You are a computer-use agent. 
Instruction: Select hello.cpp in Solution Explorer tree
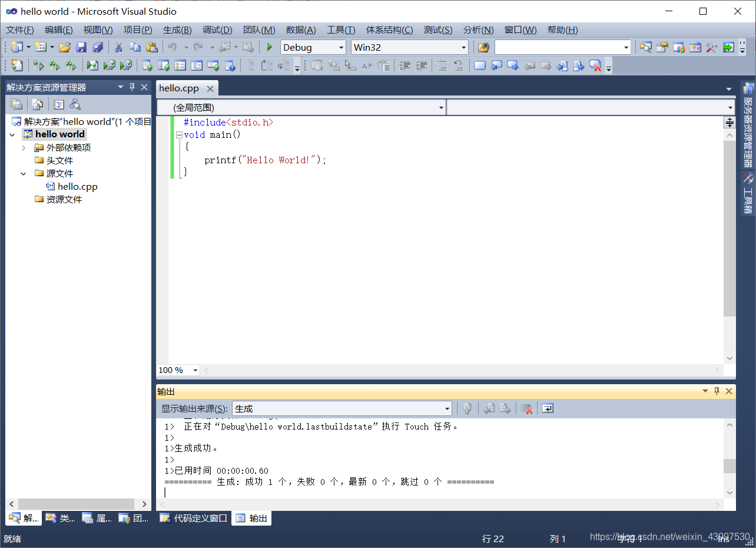pos(78,187)
